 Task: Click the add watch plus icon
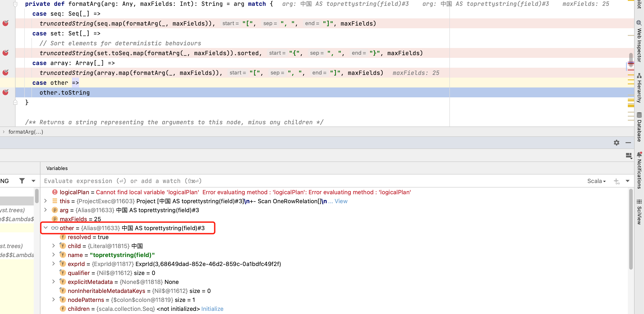click(x=616, y=181)
